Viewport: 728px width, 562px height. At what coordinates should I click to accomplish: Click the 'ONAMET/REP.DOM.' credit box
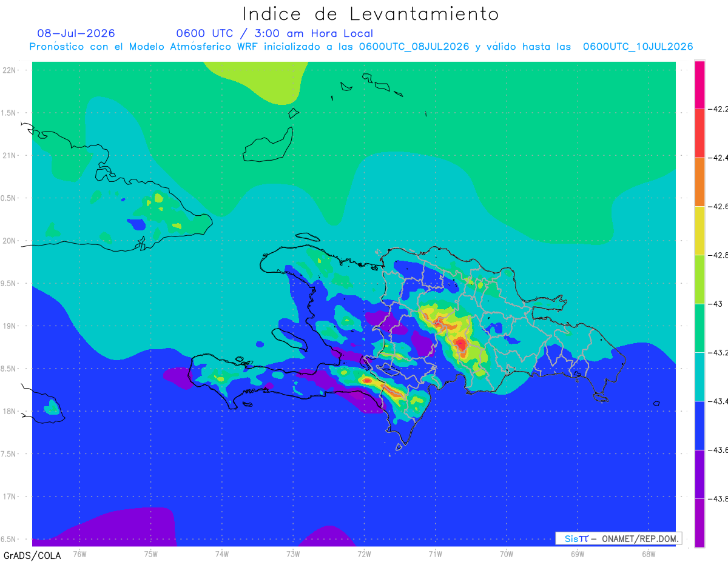click(x=618, y=538)
